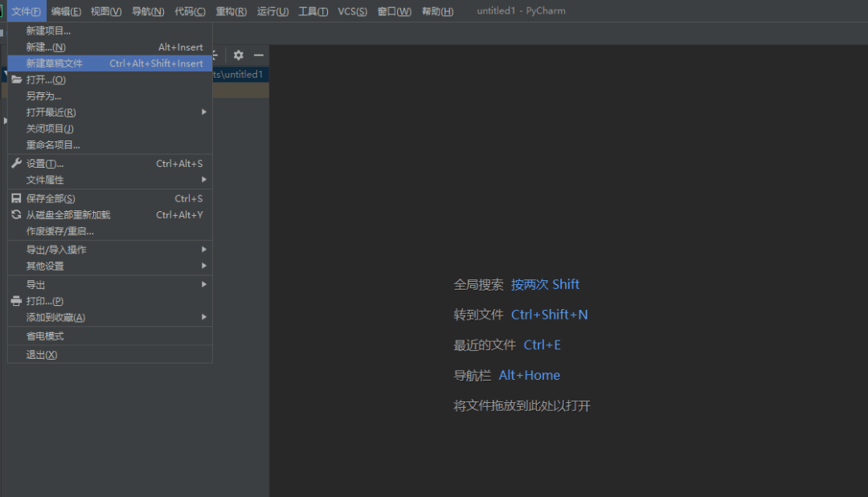Click the printer icon beside 打印
Screen dimensions: 868x497
(x=17, y=301)
